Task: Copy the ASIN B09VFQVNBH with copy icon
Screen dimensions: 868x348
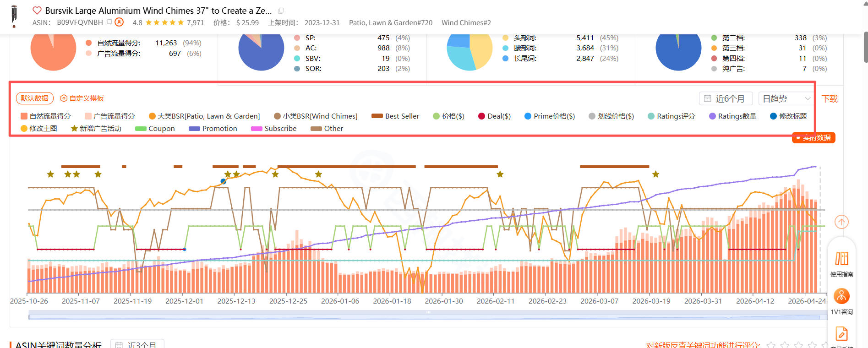Action: click(109, 22)
